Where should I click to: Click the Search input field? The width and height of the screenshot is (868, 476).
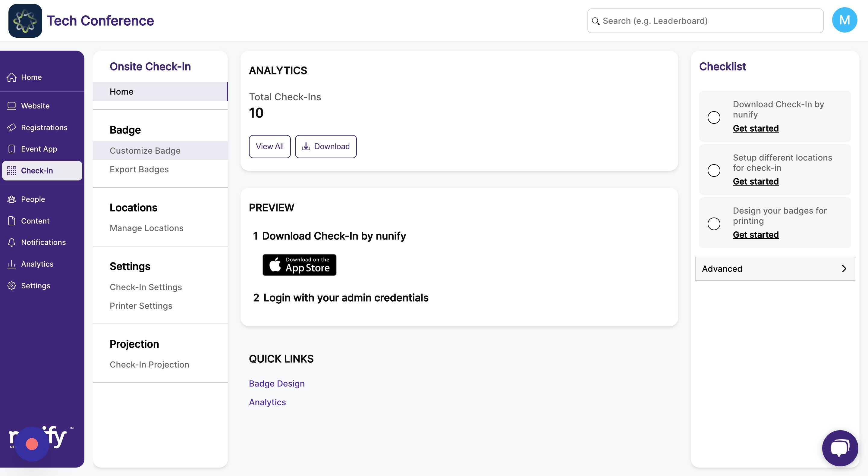click(x=705, y=21)
